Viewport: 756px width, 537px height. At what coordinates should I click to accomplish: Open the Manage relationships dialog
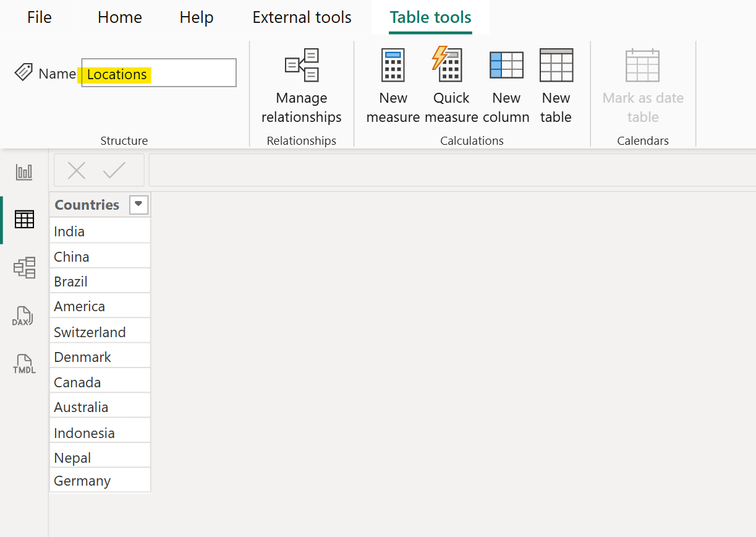point(301,87)
